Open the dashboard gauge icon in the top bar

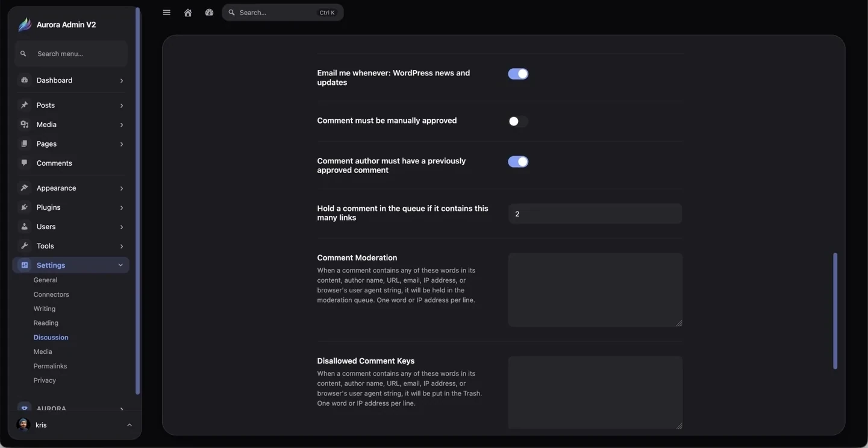coord(209,13)
